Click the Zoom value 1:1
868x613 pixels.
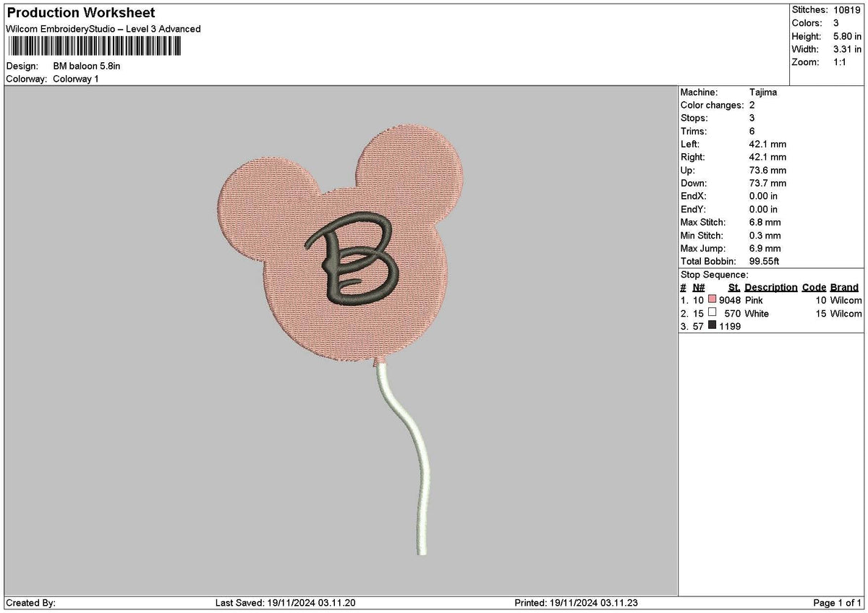click(x=841, y=62)
